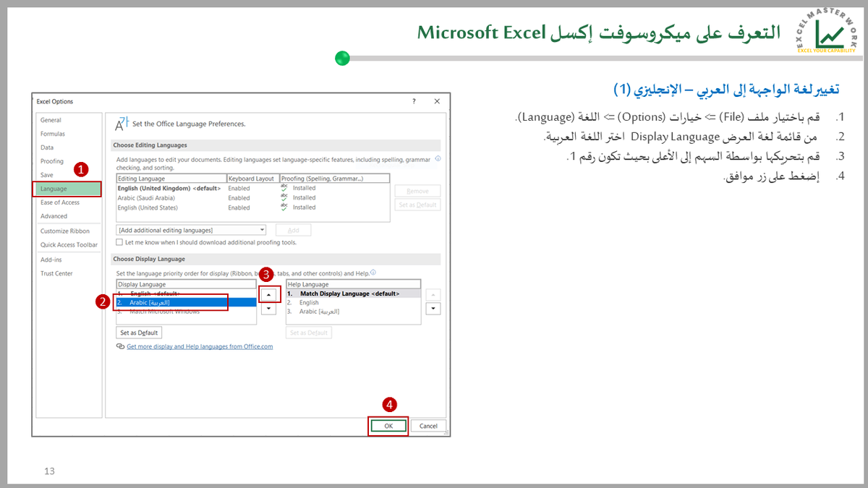This screenshot has height=488, width=868.
Task: Select Arabic in the Display Language list
Action: point(186,302)
